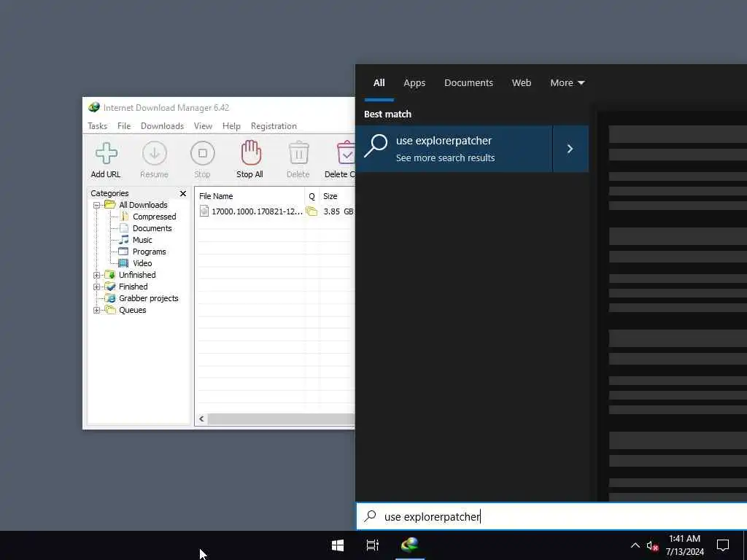Select the Music category

point(142,240)
